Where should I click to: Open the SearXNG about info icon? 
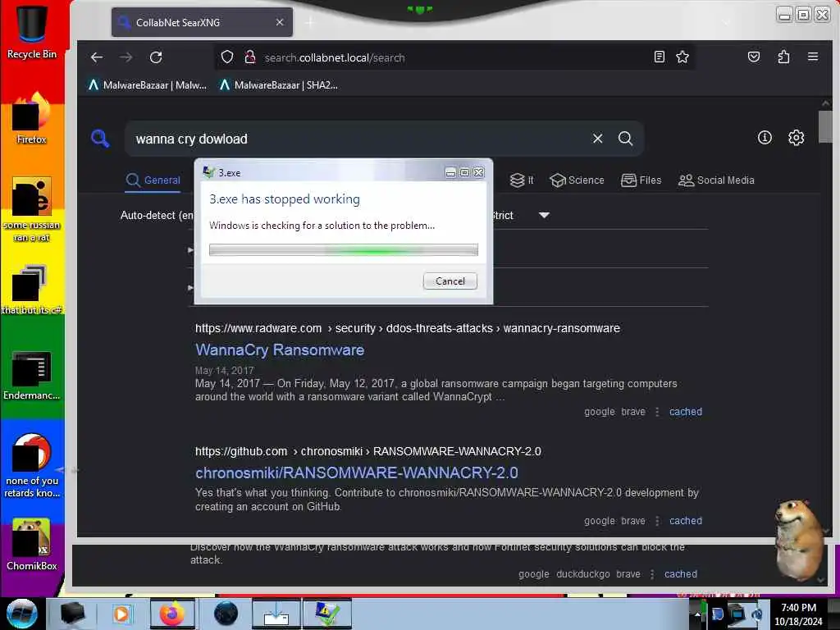[x=765, y=138]
